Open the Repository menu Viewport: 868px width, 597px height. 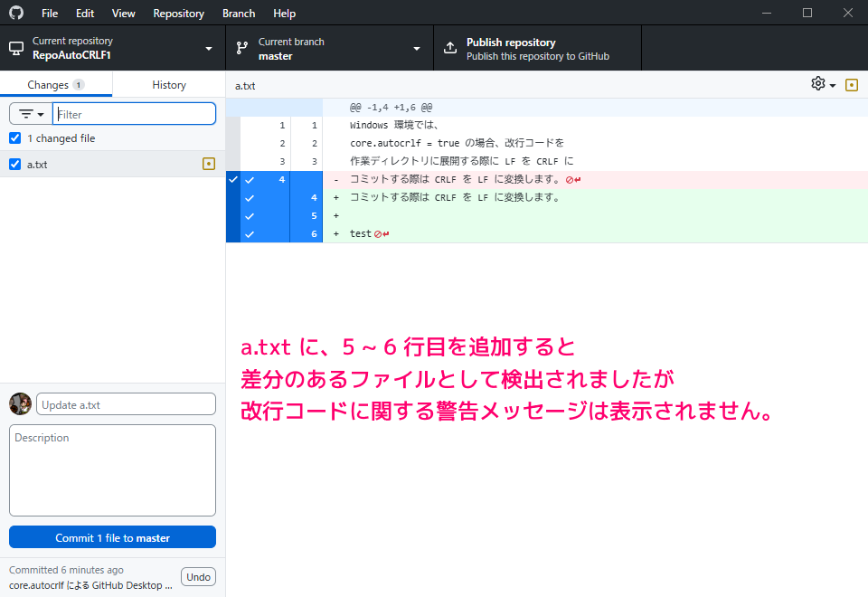click(178, 14)
